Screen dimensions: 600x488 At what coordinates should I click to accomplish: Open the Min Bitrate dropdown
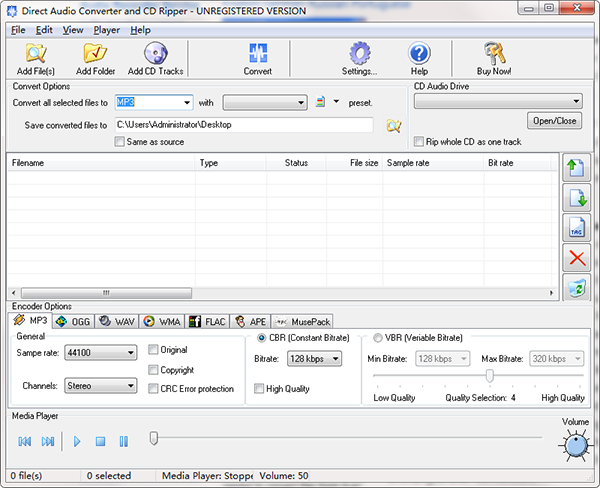[443, 359]
